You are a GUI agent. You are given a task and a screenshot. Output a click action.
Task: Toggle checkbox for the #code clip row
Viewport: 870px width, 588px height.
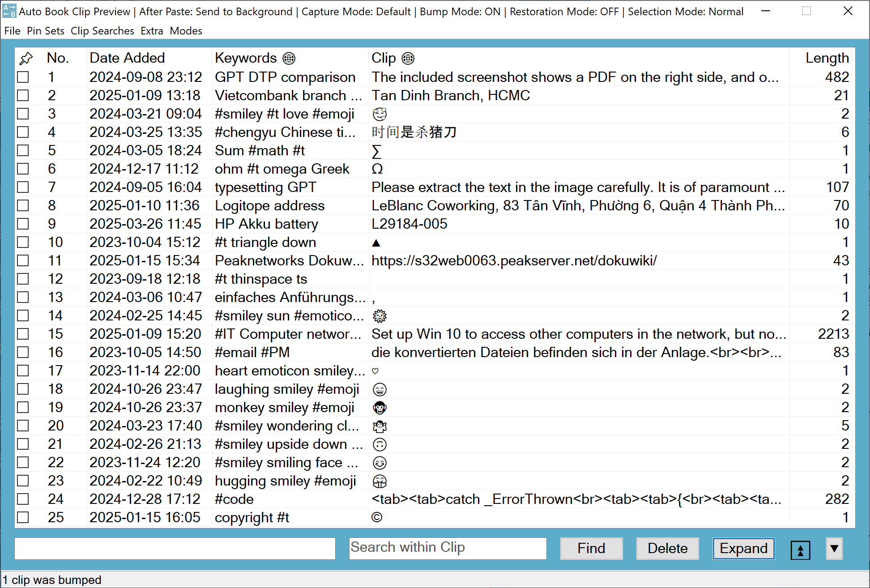pos(23,499)
